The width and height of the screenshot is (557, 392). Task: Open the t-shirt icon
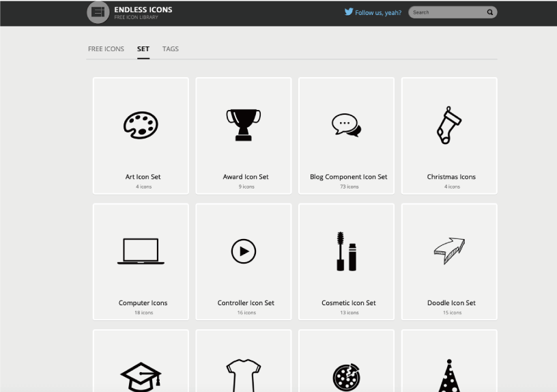click(244, 376)
